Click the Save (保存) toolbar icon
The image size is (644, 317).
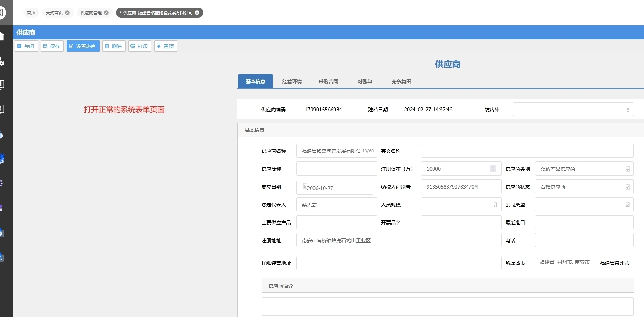(45, 46)
